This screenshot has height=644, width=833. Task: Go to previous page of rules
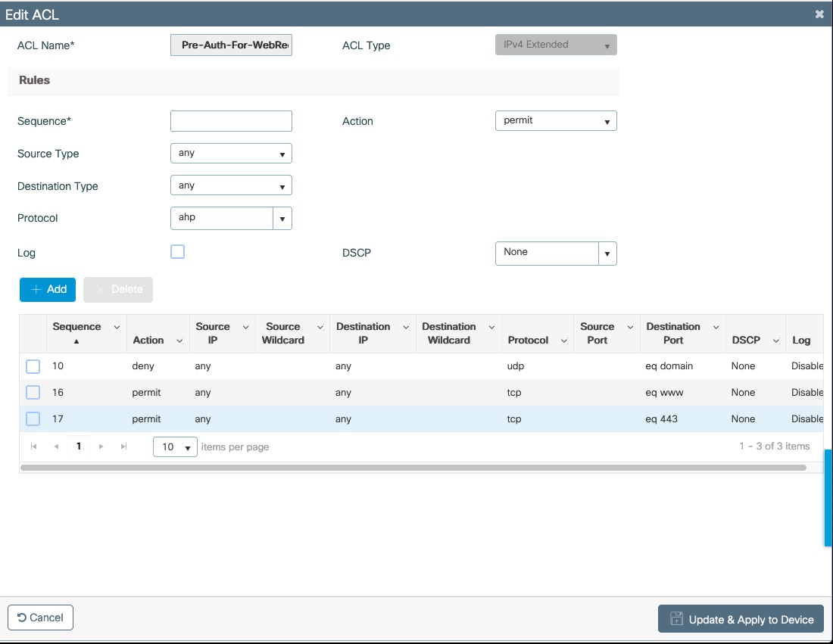tap(56, 446)
